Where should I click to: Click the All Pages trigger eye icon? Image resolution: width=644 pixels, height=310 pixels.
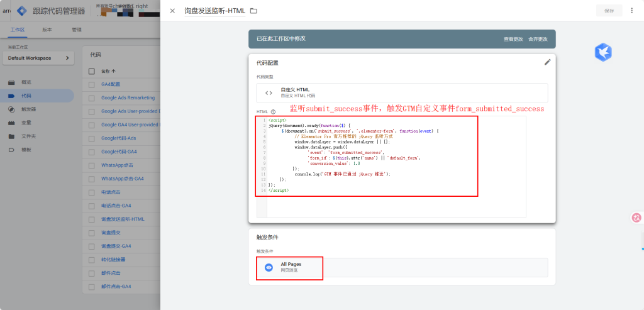coord(269,267)
